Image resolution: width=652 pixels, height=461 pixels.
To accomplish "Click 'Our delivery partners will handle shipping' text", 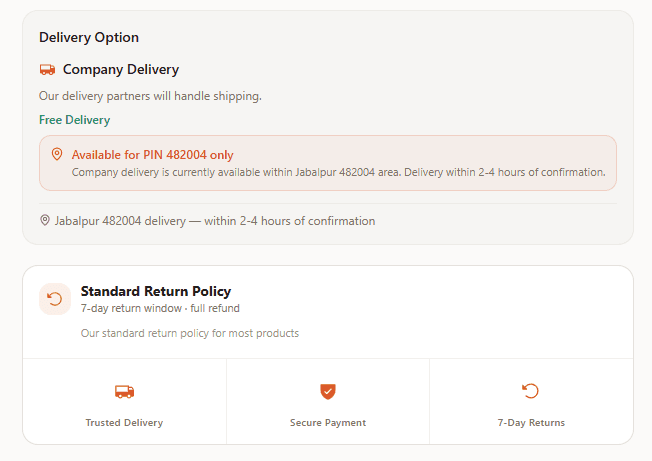I will click(150, 96).
